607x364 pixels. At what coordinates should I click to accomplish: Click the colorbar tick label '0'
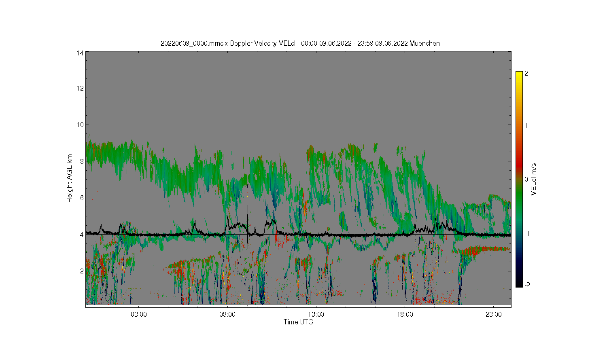pos(526,179)
